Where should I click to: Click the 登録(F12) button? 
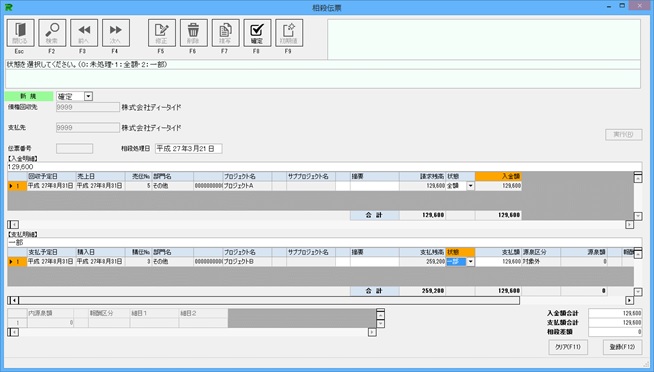click(622, 347)
